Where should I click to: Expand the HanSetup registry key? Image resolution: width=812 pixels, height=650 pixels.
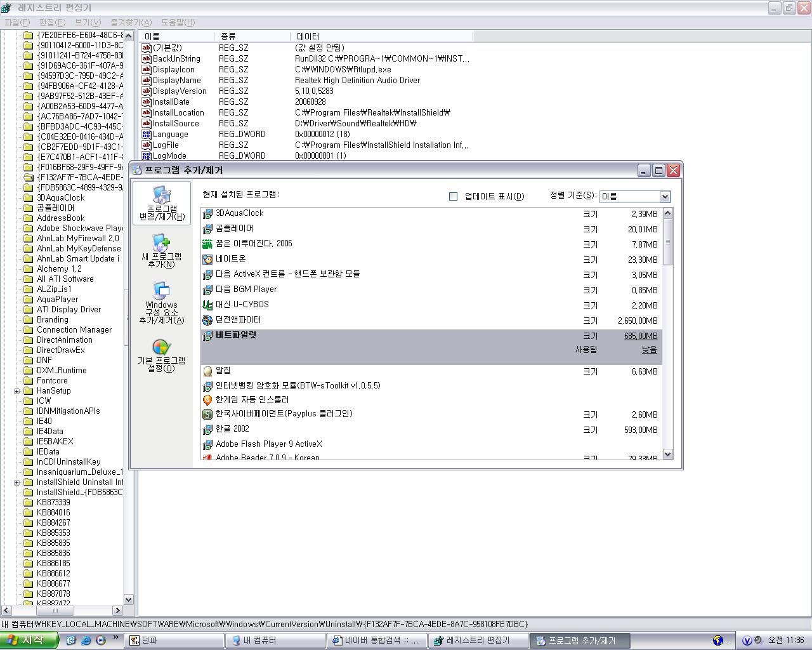pyautogui.click(x=16, y=391)
